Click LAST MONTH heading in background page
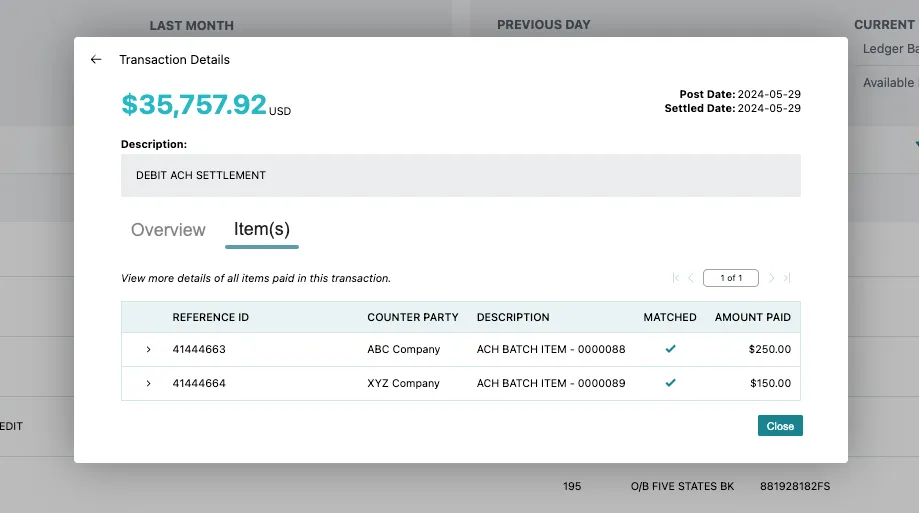 [x=192, y=26]
